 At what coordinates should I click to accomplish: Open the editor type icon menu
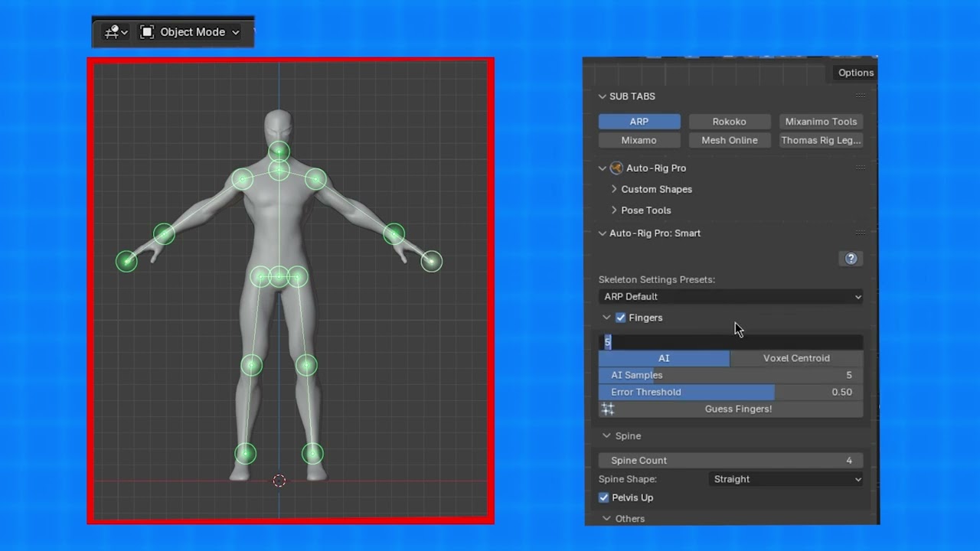pos(116,32)
